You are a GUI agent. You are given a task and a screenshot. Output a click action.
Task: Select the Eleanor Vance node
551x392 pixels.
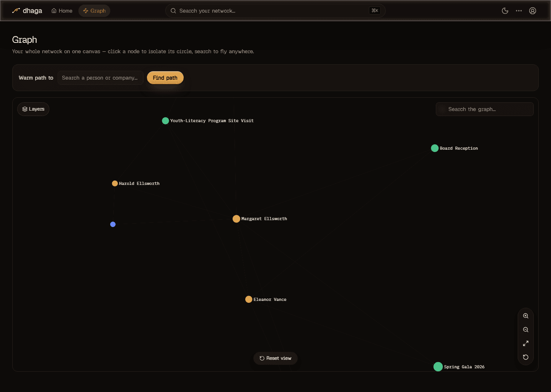pyautogui.click(x=249, y=299)
